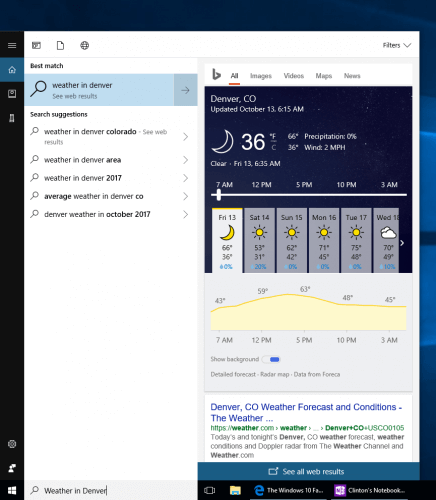The width and height of the screenshot is (436, 500).
Task: Expand chevron for weather in denver 2017
Action: click(x=186, y=178)
